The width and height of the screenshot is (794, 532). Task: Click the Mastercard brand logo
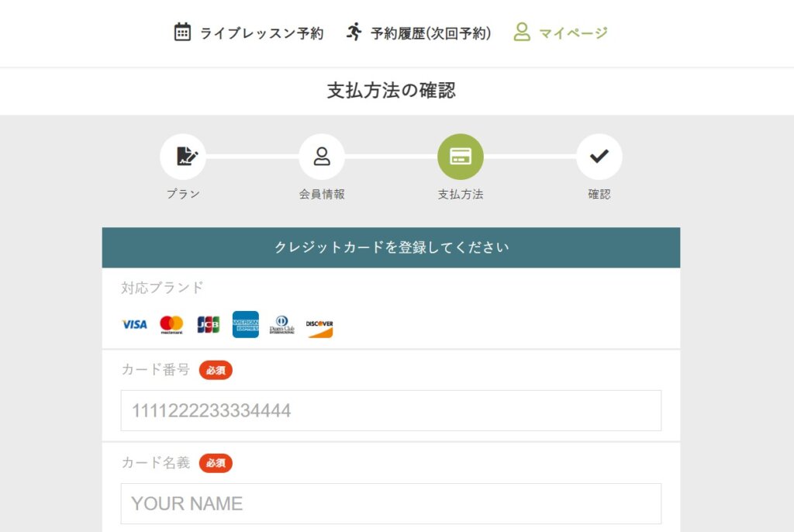coord(171,325)
